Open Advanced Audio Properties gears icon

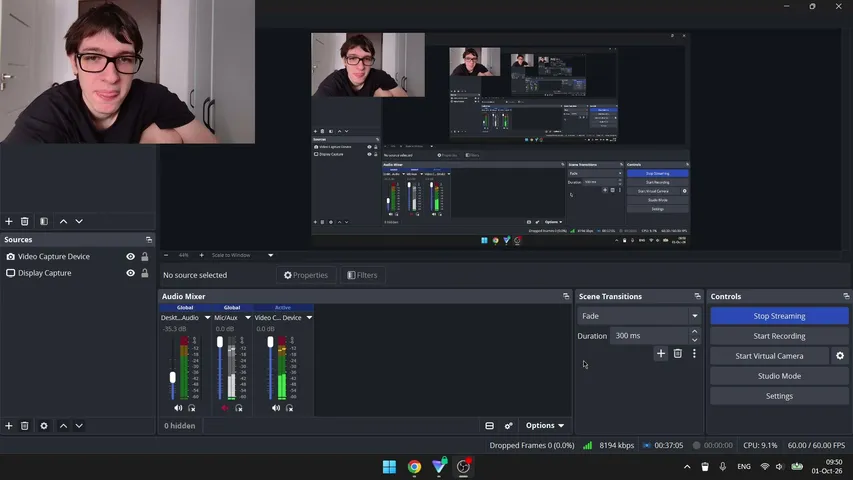pos(509,426)
